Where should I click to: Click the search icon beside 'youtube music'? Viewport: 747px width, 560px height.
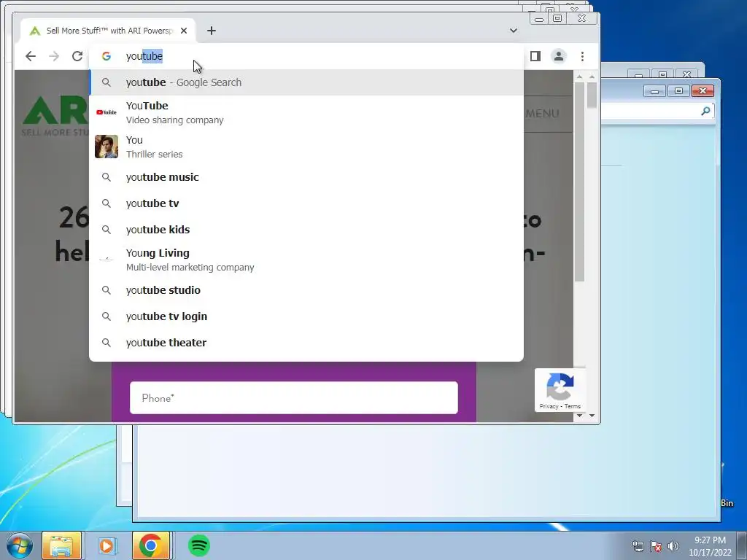click(x=107, y=177)
